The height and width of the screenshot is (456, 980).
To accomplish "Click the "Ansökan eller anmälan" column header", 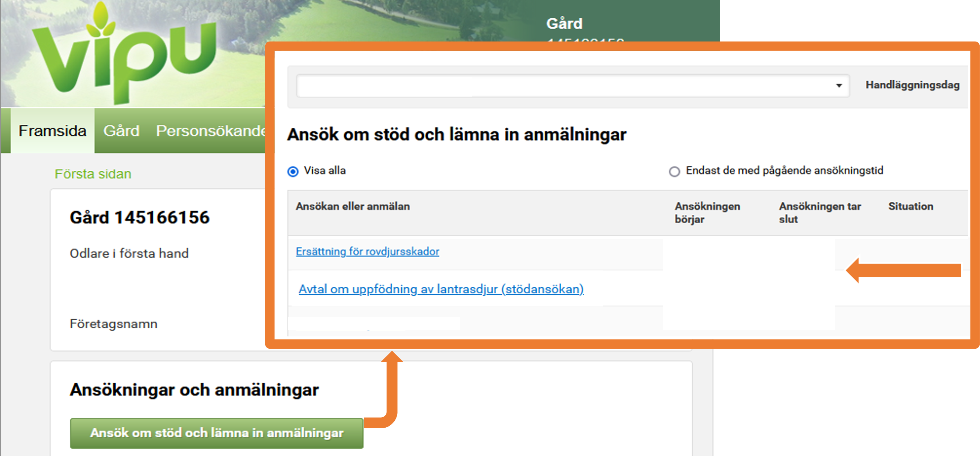I will [x=353, y=206].
